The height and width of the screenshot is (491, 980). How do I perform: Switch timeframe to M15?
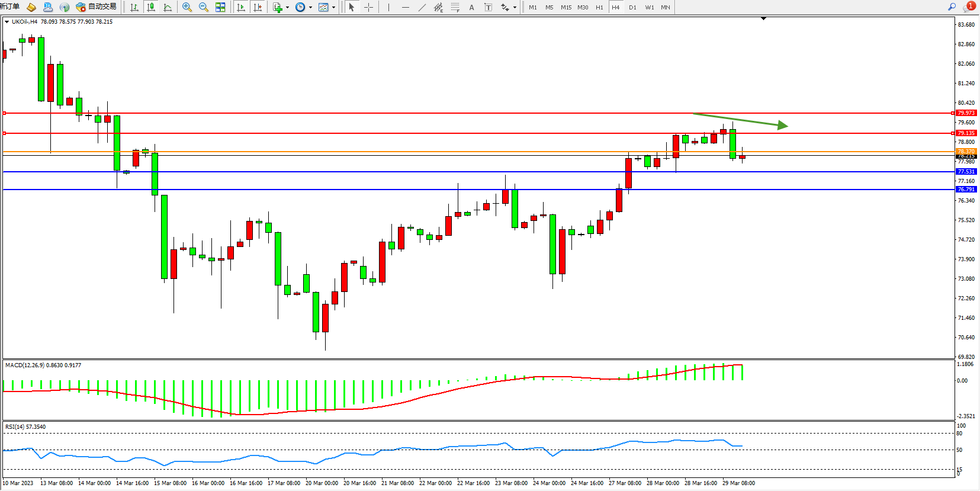coord(566,7)
